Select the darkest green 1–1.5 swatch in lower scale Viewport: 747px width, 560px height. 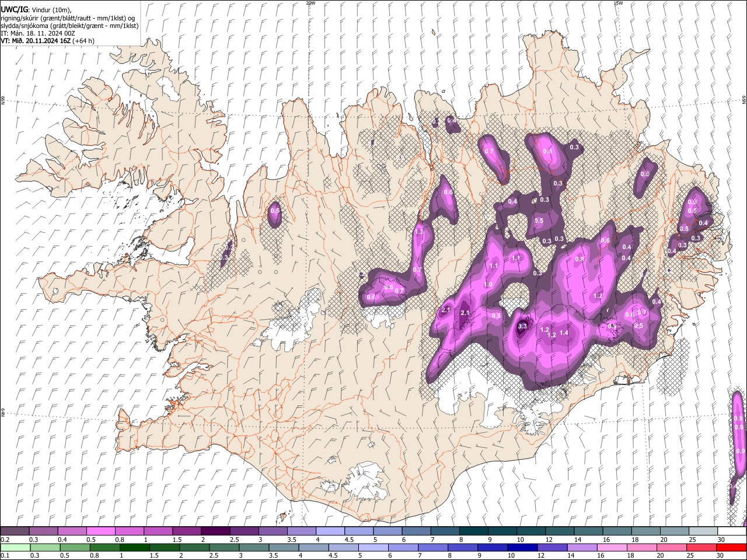tap(134, 547)
